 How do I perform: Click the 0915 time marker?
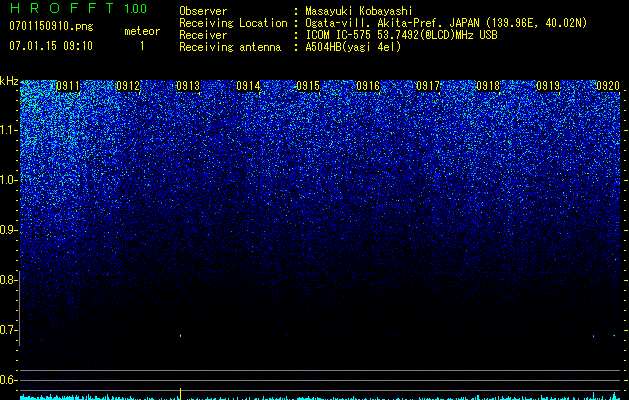click(308, 86)
